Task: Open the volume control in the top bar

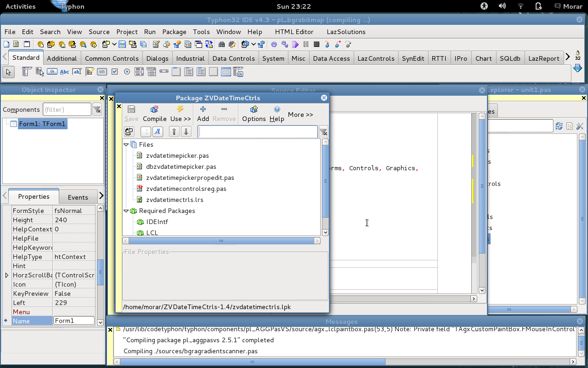Action: 502,6
